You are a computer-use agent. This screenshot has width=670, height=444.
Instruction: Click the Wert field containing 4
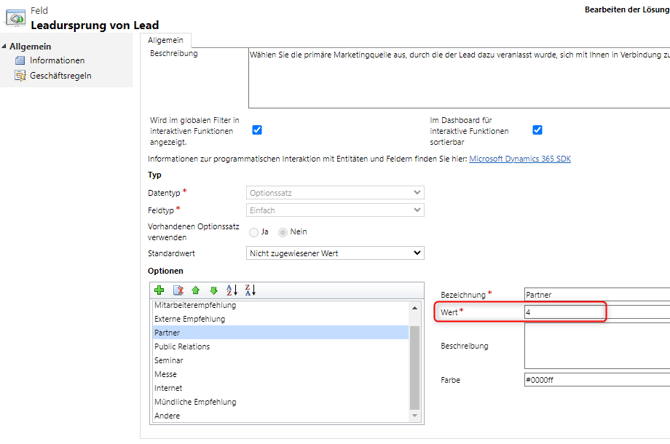click(597, 312)
